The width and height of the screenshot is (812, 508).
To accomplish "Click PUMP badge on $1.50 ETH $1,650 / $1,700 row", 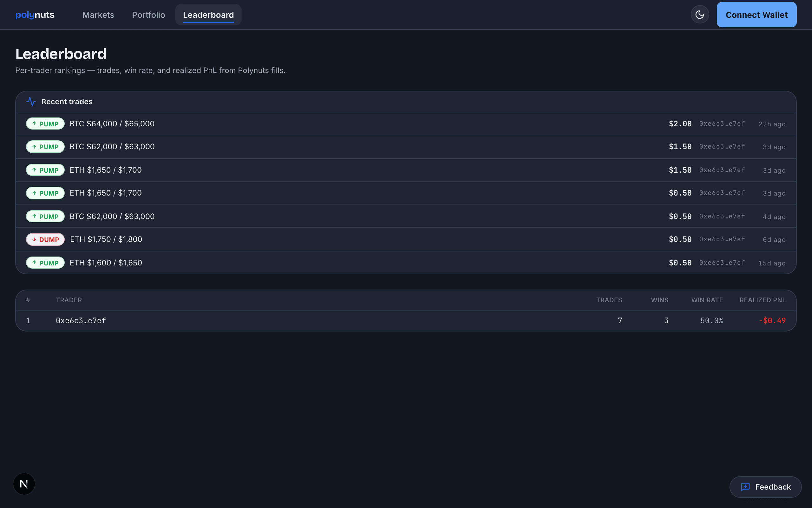I will click(45, 170).
